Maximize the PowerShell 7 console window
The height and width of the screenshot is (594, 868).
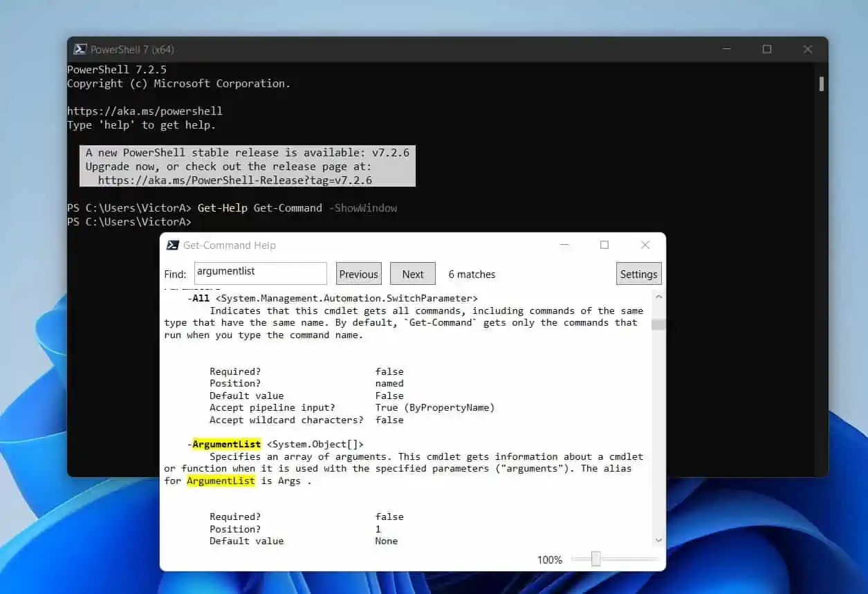tap(767, 49)
